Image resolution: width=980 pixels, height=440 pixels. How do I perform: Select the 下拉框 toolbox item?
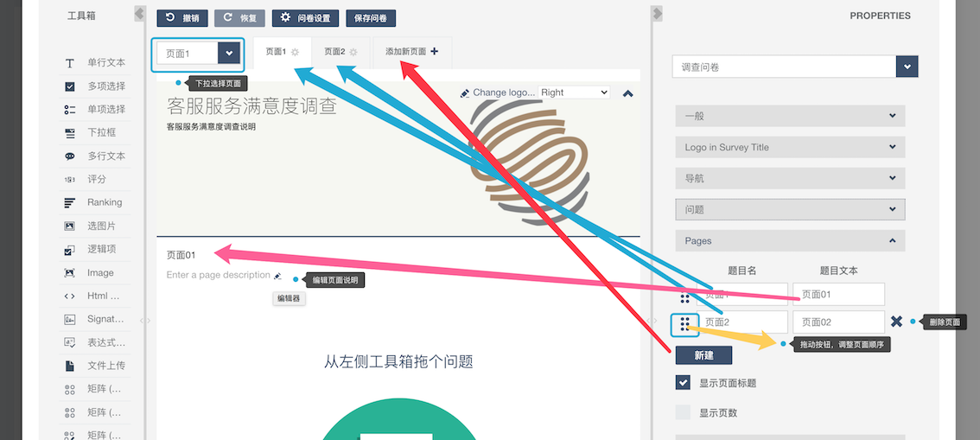95,132
